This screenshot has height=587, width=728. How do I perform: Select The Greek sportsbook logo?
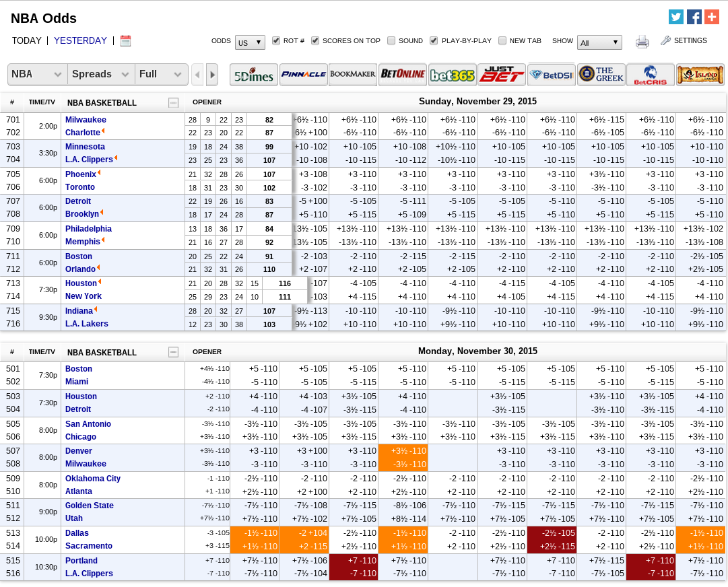601,75
